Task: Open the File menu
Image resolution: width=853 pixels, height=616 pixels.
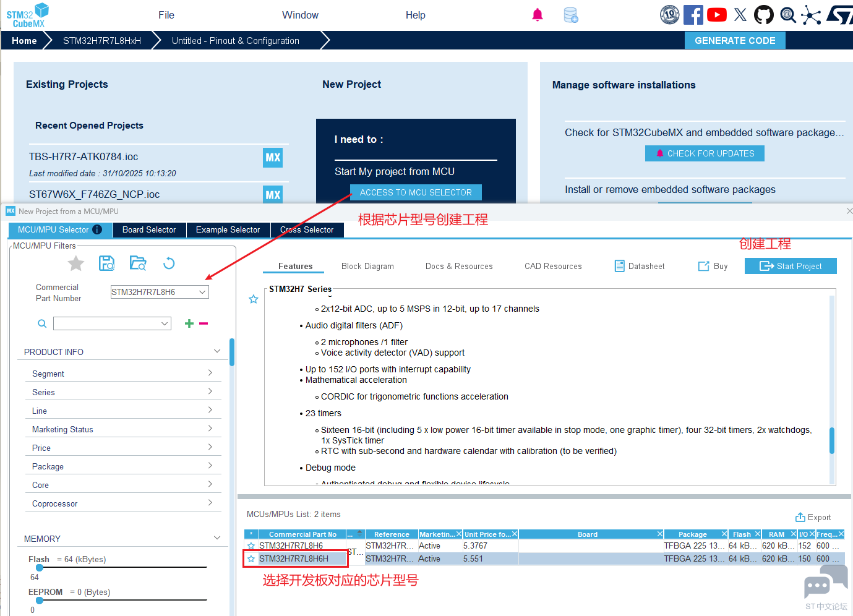Action: click(166, 15)
